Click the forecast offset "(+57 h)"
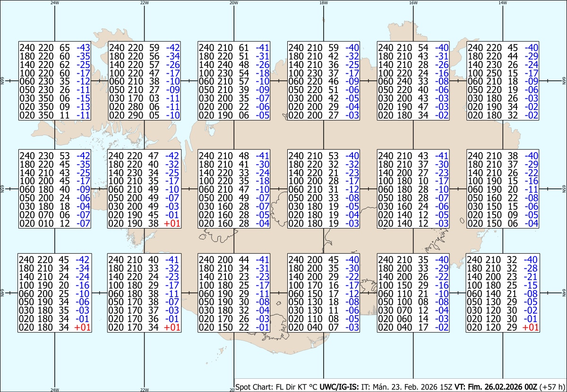This screenshot has width=567, height=392. point(552,386)
